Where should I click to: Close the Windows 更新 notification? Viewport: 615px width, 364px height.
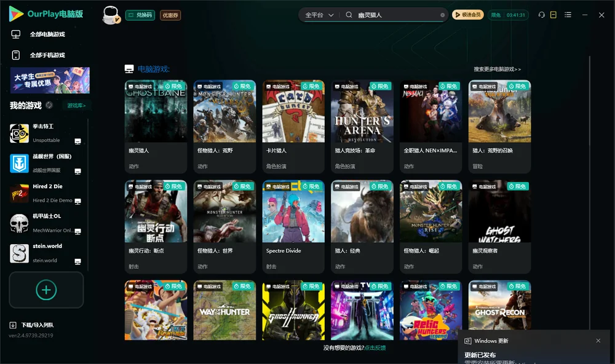[598, 341]
